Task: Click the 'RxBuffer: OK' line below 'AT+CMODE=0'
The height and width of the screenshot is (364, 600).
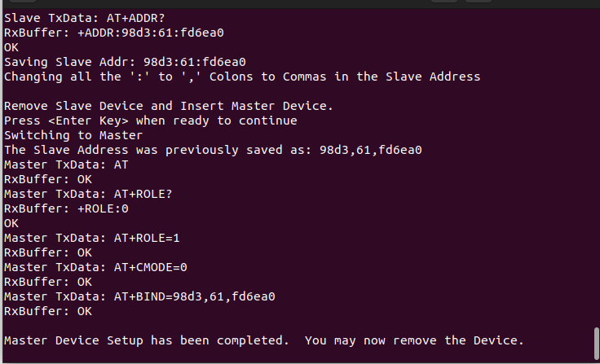Action: (48, 282)
